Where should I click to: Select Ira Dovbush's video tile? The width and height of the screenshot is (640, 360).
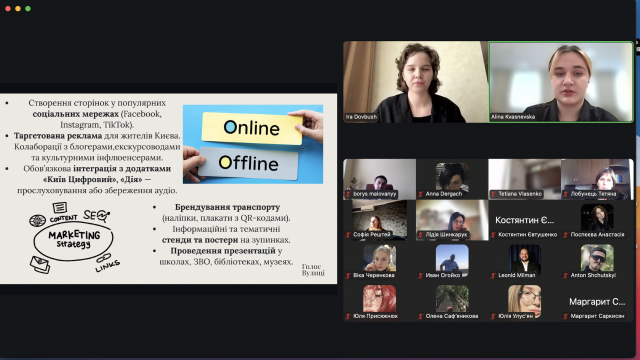(x=416, y=82)
